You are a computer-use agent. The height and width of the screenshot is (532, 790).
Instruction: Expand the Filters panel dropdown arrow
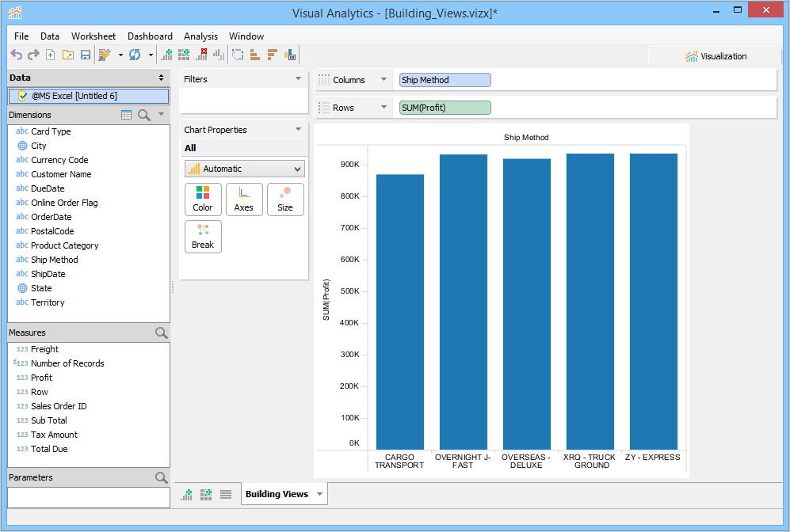click(x=298, y=79)
